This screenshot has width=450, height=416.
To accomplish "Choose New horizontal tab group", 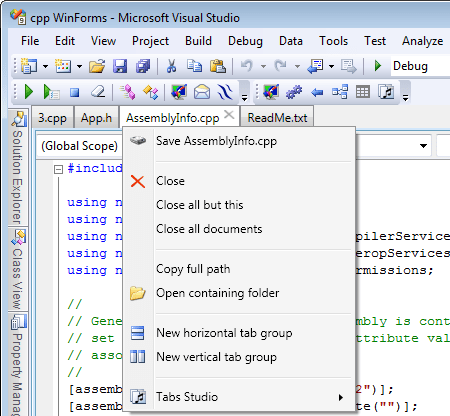I will click(239, 333).
